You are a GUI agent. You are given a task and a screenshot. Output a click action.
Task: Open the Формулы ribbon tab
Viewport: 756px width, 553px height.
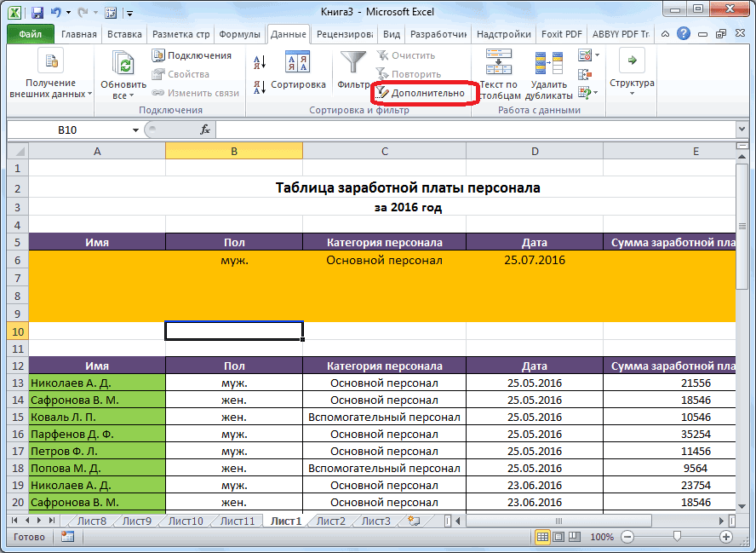(x=239, y=34)
